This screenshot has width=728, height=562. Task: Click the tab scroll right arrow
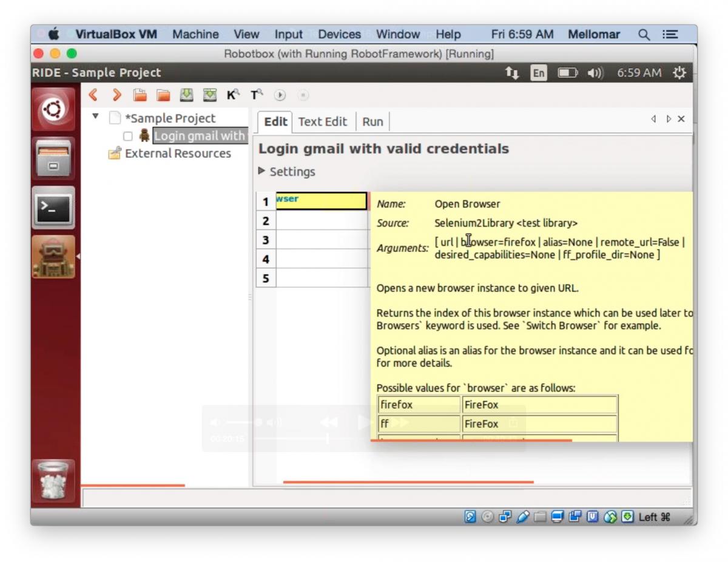[669, 119]
